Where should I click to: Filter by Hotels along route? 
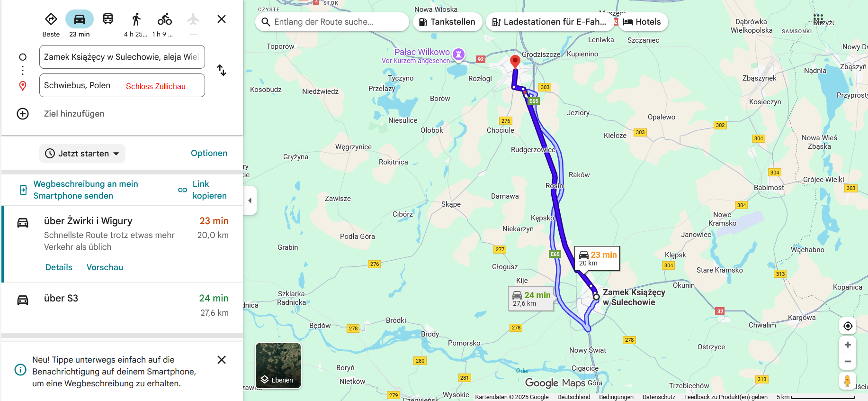tap(643, 22)
